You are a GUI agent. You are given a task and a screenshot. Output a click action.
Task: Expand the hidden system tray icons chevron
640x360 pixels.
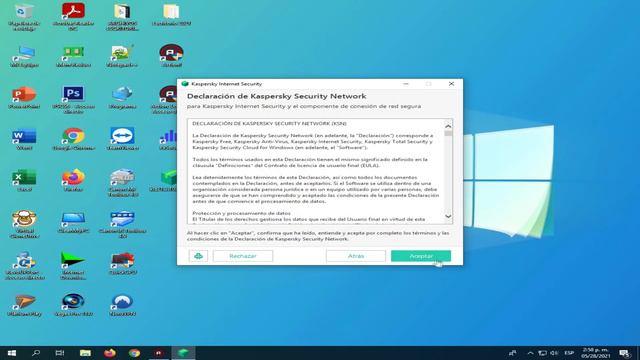click(x=530, y=353)
